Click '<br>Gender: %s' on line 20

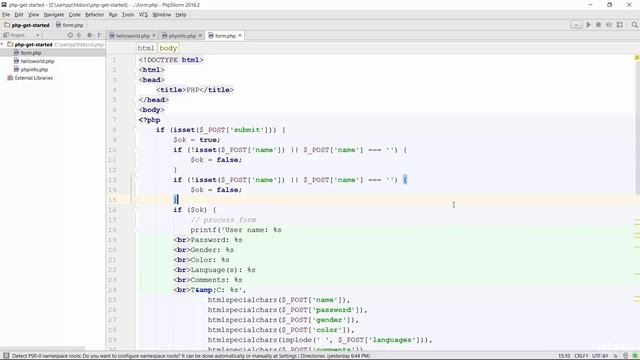tap(204, 250)
